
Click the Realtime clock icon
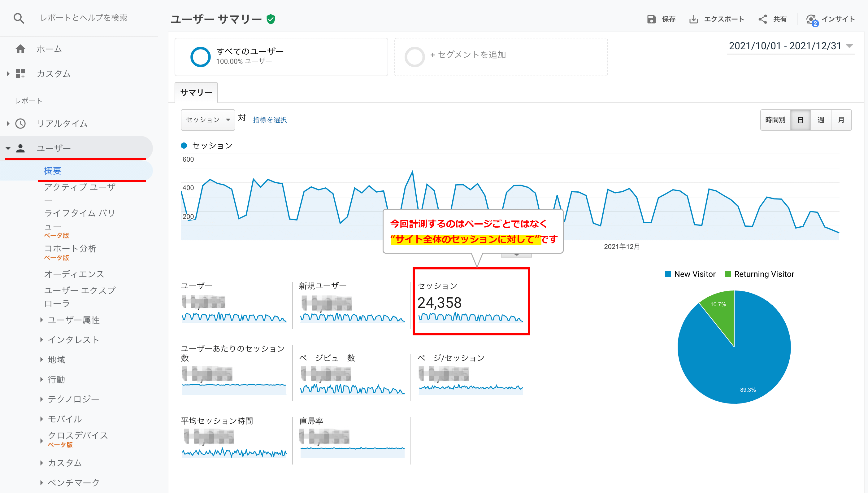[20, 124]
